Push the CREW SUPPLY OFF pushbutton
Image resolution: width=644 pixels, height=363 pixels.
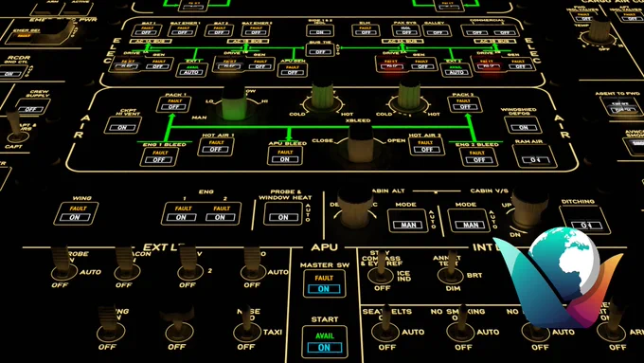[x=33, y=106]
